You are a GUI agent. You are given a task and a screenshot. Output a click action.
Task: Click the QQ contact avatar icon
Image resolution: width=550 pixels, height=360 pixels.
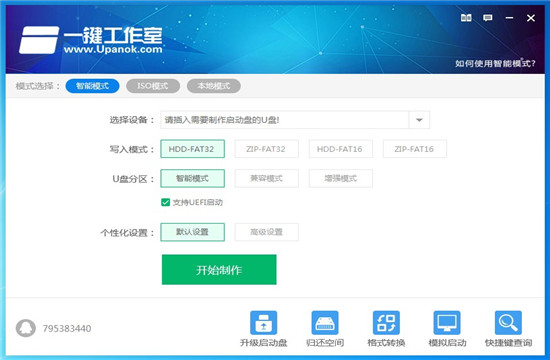[x=26, y=328]
